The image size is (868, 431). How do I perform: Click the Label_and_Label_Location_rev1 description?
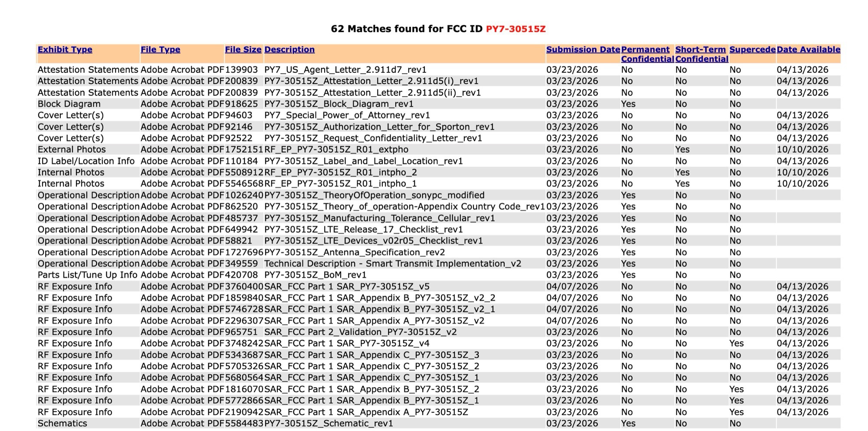pos(364,161)
